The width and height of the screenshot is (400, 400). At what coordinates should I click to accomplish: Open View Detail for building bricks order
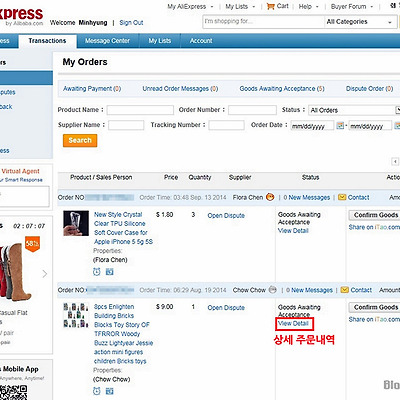pyautogui.click(x=293, y=323)
